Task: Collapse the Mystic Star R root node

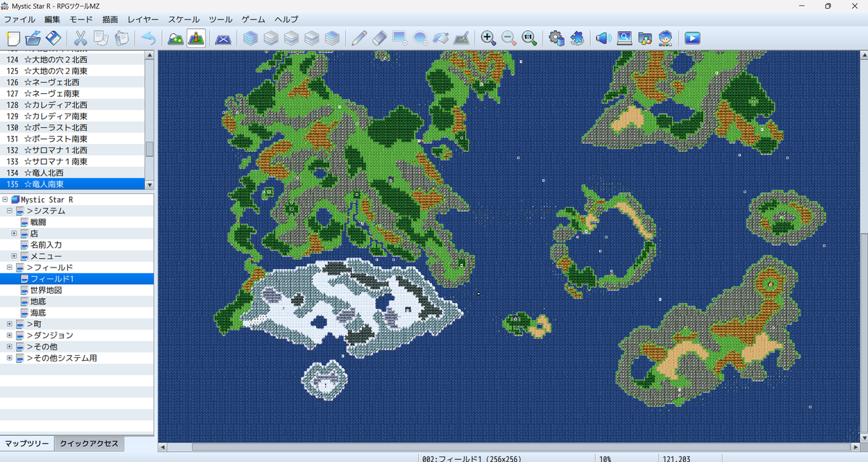Action: coord(5,200)
